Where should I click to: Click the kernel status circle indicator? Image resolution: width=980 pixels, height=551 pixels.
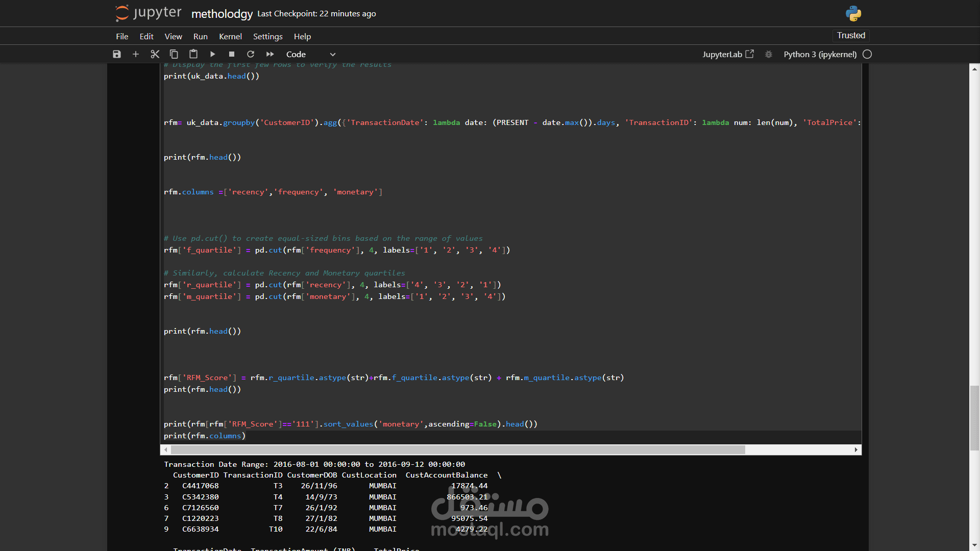[x=867, y=54]
